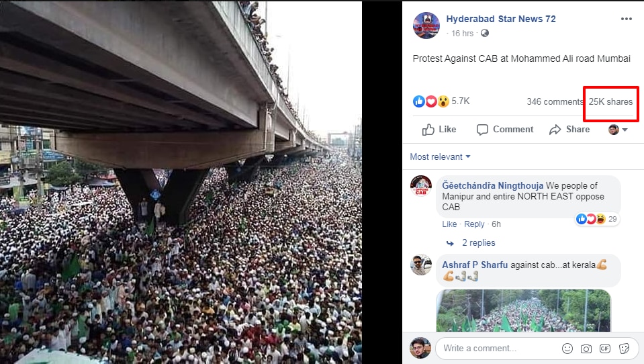644x364 pixels.
Task: Expand the 2 replies thread
Action: 477,243
